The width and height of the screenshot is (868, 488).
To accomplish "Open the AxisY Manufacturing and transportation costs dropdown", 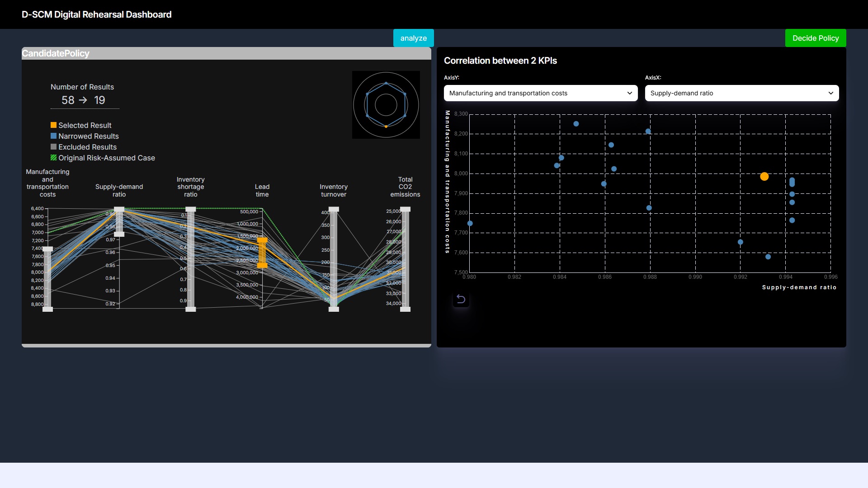I will [x=540, y=93].
